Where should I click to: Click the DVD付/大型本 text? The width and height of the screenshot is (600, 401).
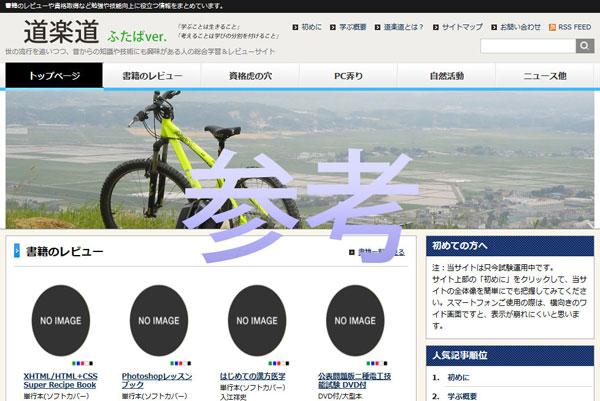(x=340, y=396)
